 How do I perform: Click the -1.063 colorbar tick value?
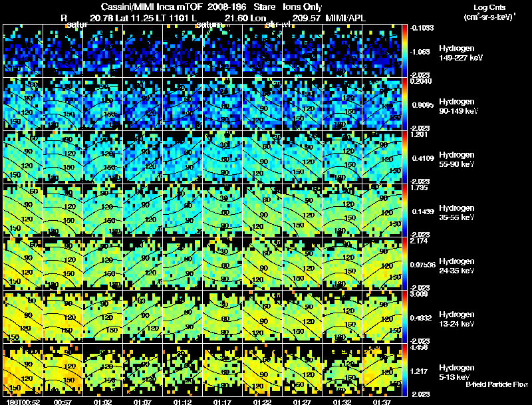[x=420, y=52]
